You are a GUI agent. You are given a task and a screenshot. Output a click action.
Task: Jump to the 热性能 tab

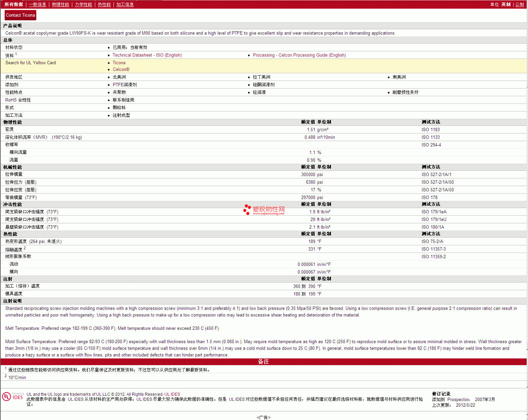[x=104, y=4]
